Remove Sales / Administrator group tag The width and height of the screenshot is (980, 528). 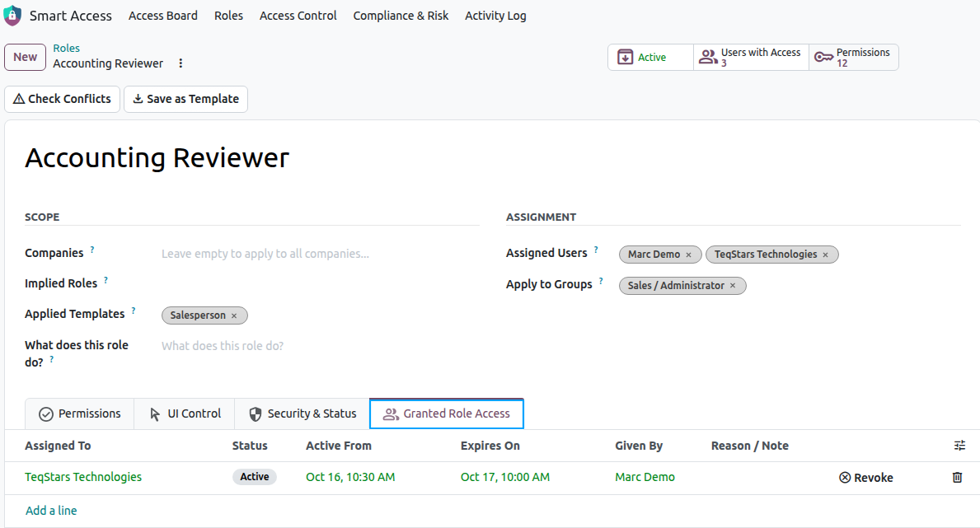(733, 286)
